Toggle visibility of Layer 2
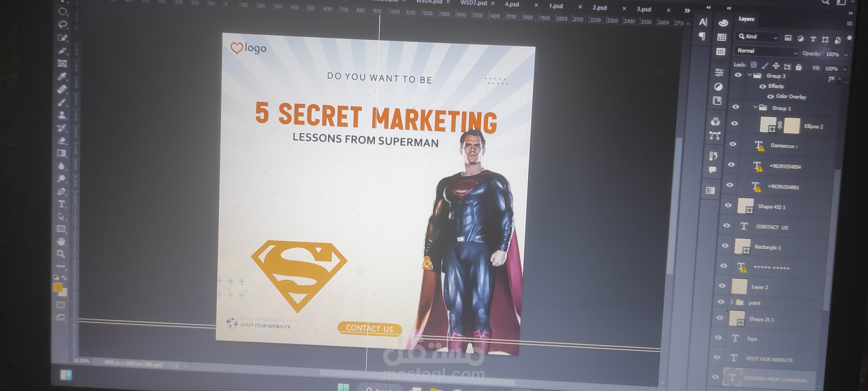This screenshot has width=868, height=391. pos(722,285)
